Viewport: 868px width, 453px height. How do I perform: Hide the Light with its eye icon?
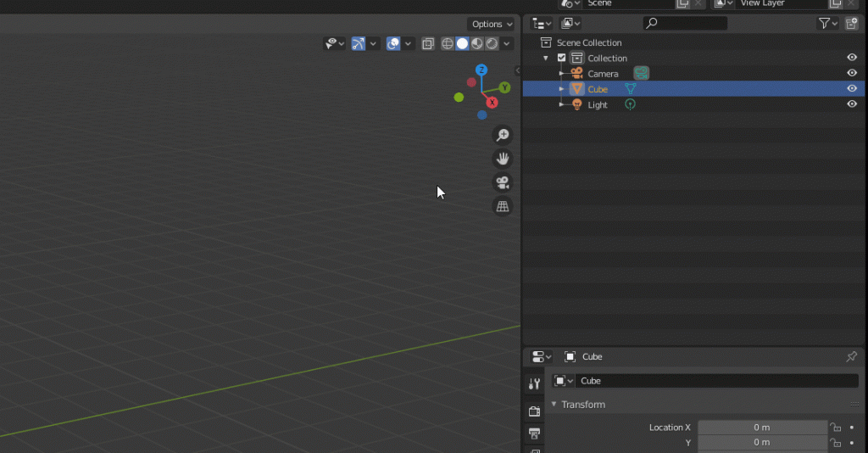(852, 104)
